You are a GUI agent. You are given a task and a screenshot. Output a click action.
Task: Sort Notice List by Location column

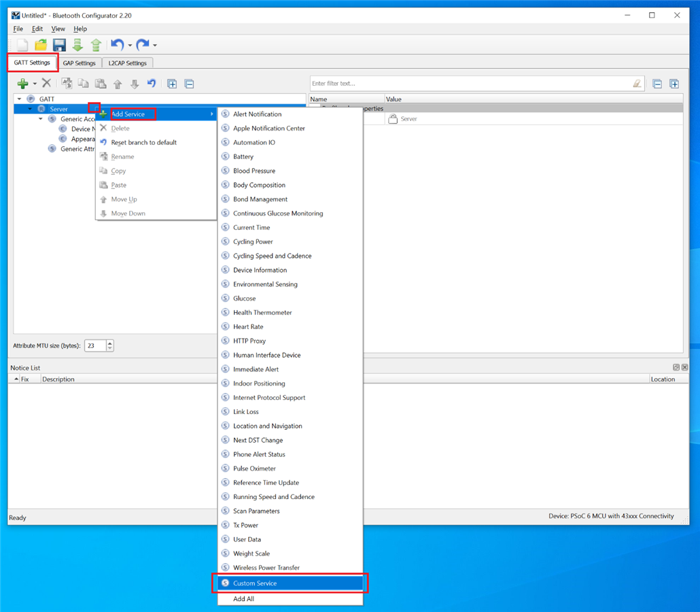663,379
